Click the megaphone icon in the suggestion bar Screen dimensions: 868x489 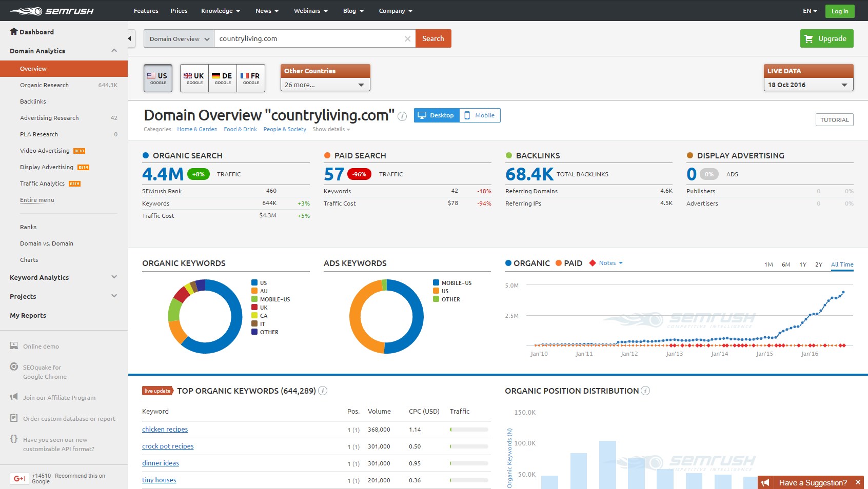pyautogui.click(x=765, y=483)
